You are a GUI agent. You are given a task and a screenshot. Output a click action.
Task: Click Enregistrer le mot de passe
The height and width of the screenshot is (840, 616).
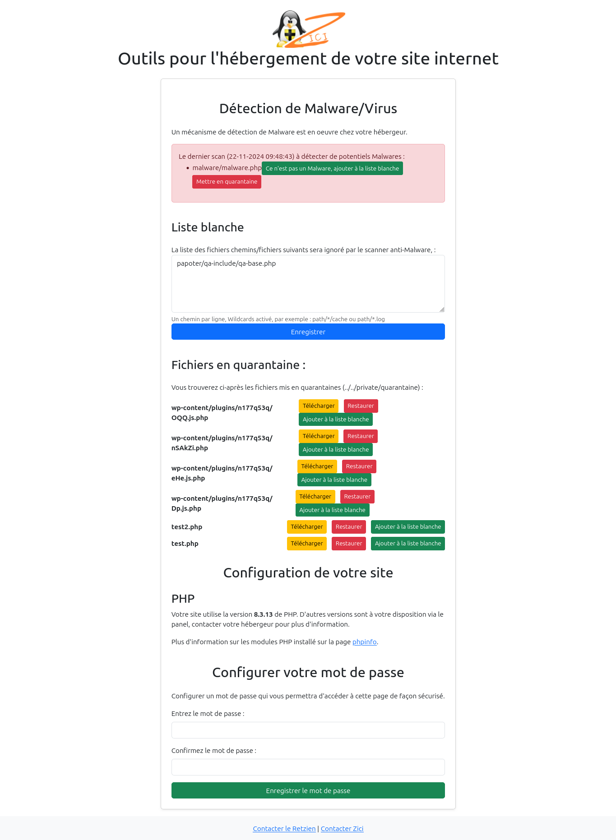(x=308, y=790)
